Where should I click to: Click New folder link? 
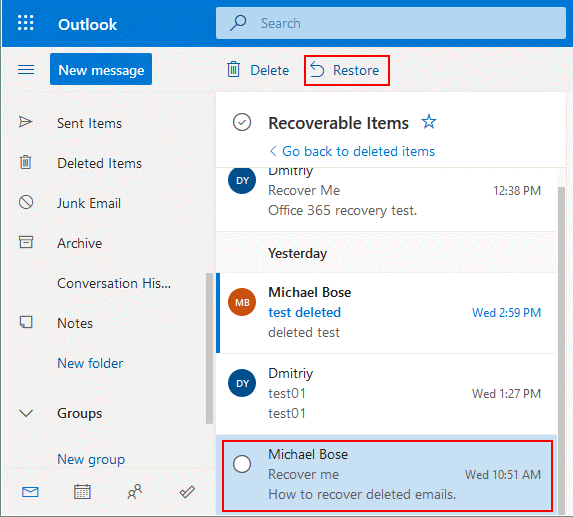pos(90,363)
